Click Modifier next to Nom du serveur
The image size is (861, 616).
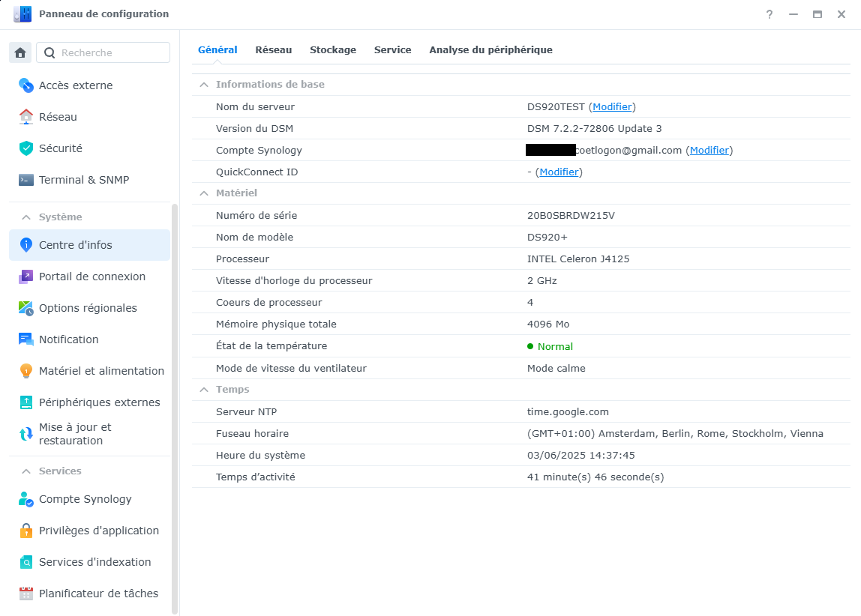(612, 106)
